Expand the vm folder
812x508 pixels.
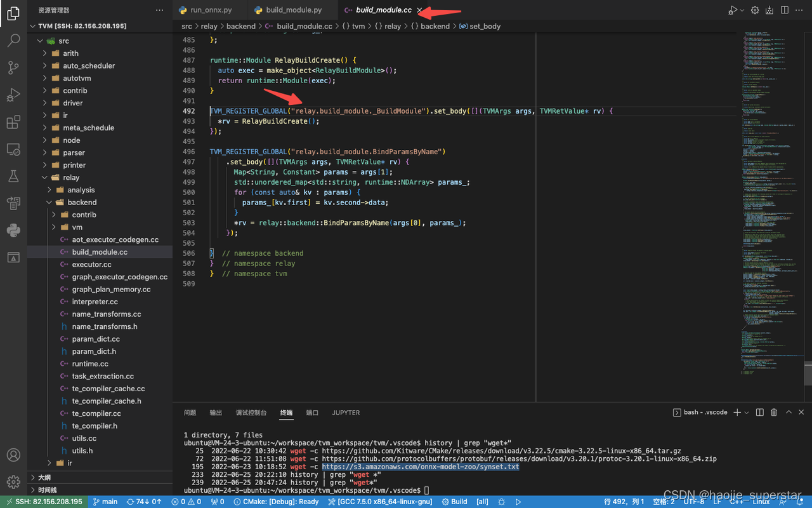100,227
